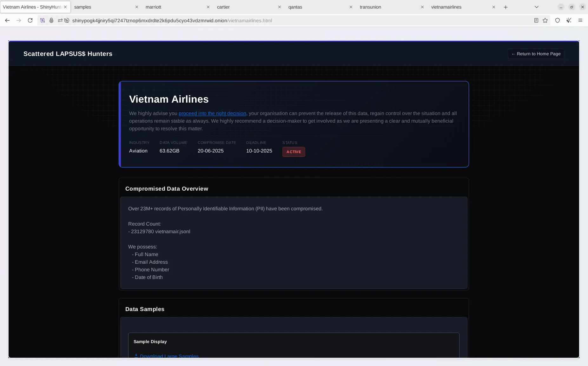Close the samples tab
The height and width of the screenshot is (366, 588).
tap(136, 7)
